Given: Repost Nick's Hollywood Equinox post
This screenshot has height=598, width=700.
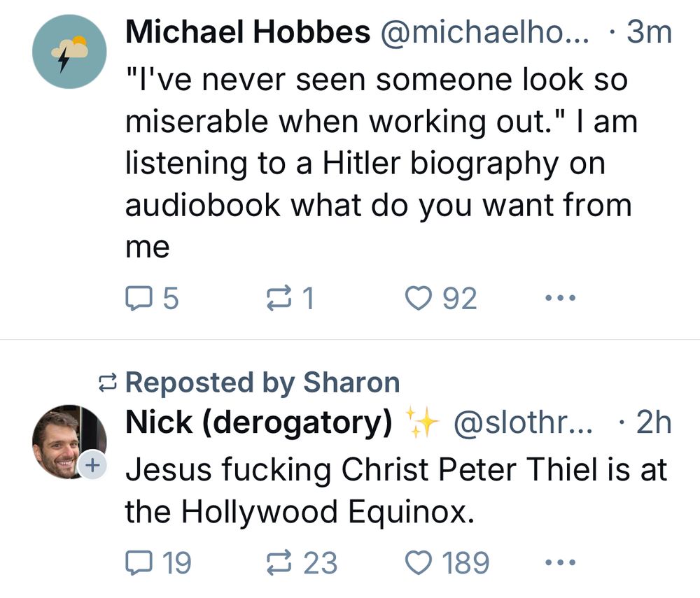Looking at the screenshot, I should pos(301,563).
